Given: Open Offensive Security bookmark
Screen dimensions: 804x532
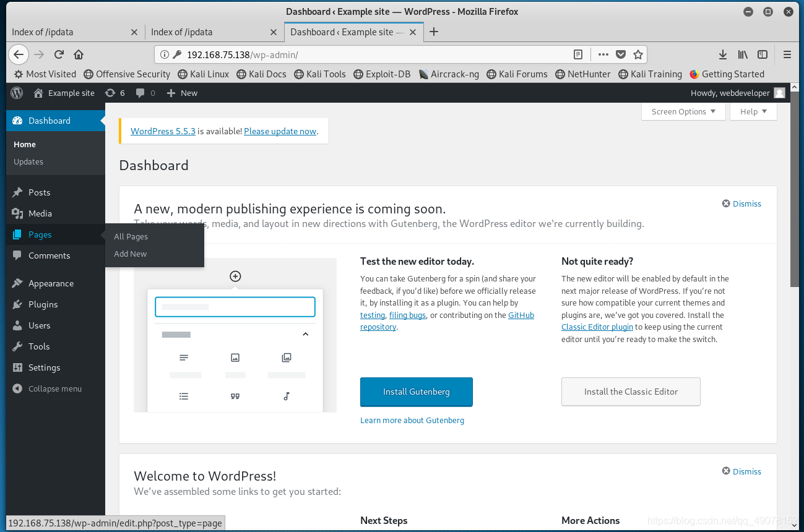Looking at the screenshot, I should click(127, 74).
